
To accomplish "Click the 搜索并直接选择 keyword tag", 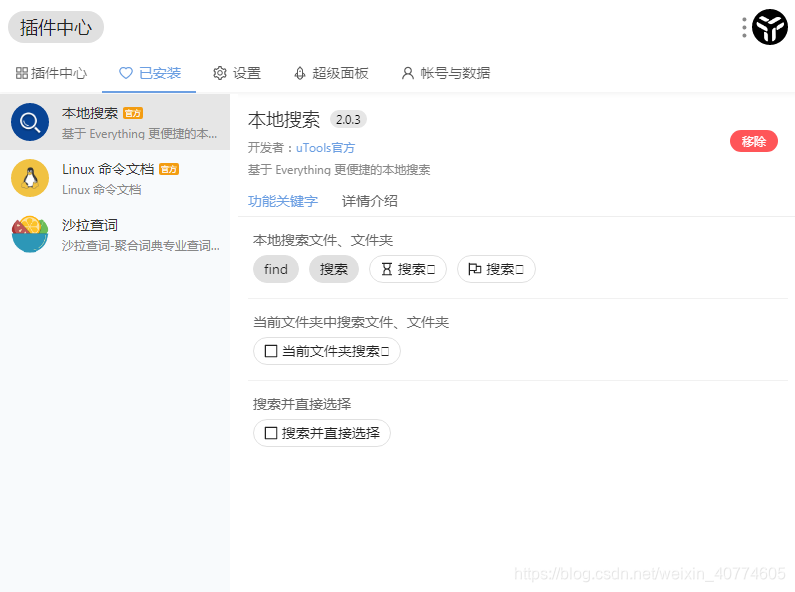I will click(322, 433).
